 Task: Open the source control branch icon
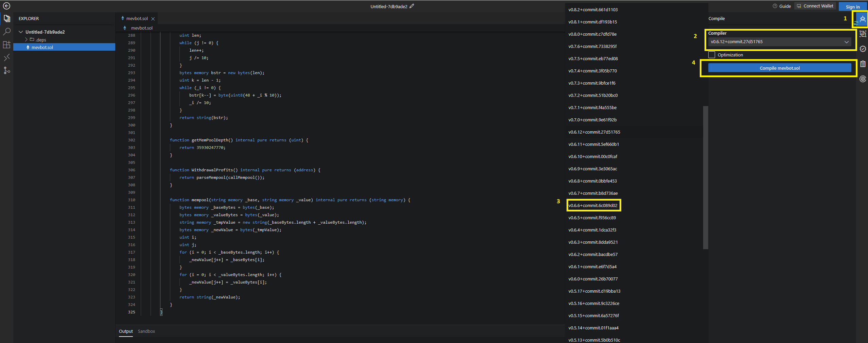(x=6, y=70)
